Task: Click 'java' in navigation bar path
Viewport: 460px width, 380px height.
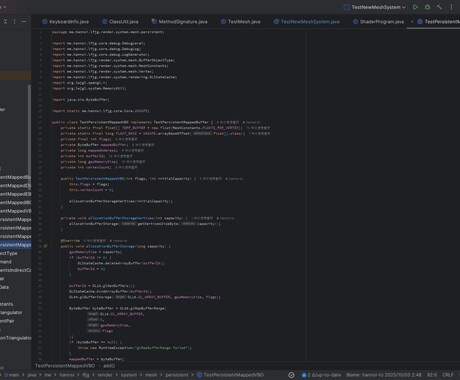Action: 32,375
